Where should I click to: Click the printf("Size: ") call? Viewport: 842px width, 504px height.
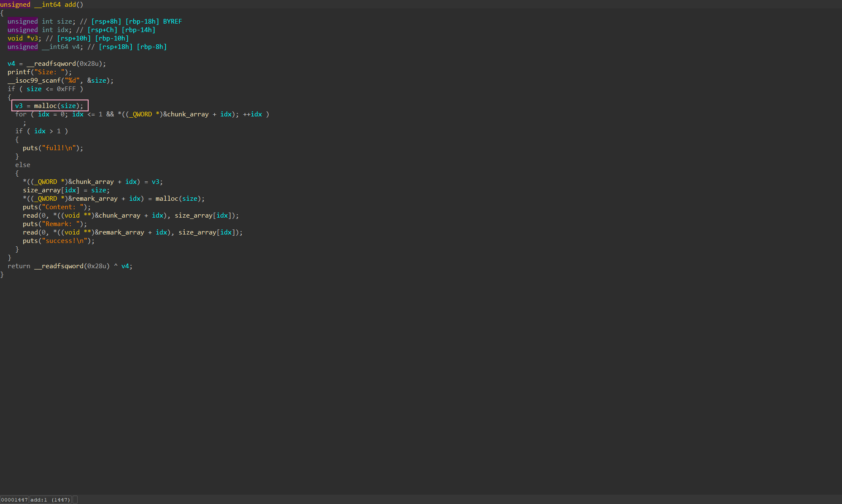(40, 72)
